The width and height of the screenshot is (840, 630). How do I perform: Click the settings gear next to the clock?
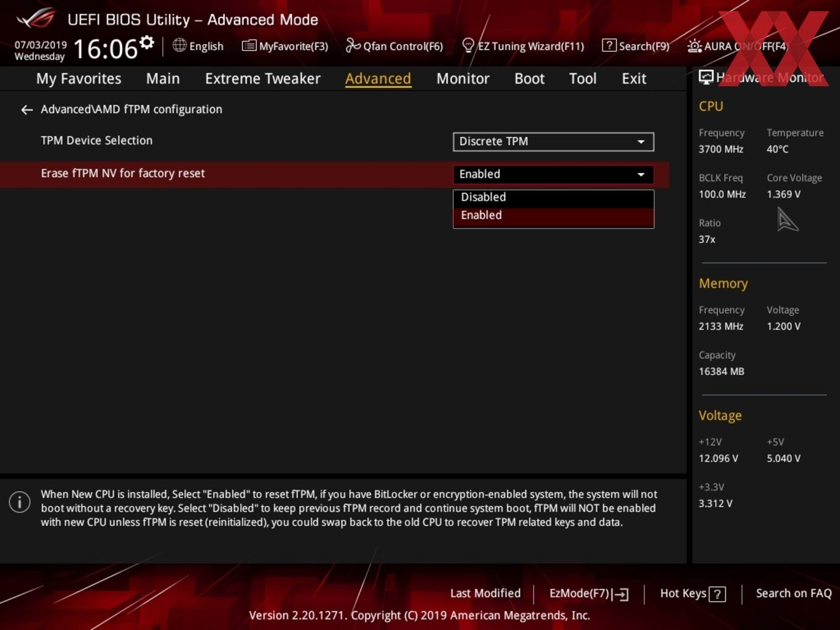pyautogui.click(x=147, y=42)
